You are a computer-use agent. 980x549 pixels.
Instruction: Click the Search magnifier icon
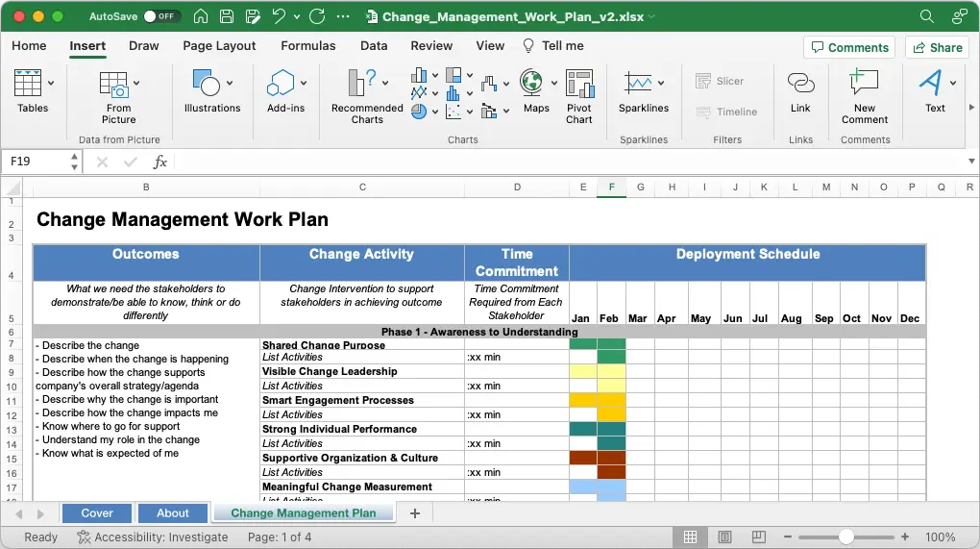tap(927, 16)
